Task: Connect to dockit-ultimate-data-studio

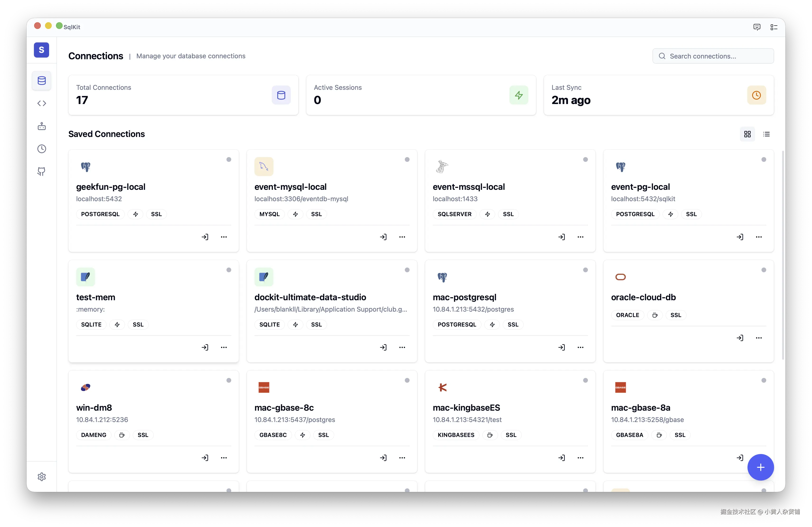Action: (383, 347)
